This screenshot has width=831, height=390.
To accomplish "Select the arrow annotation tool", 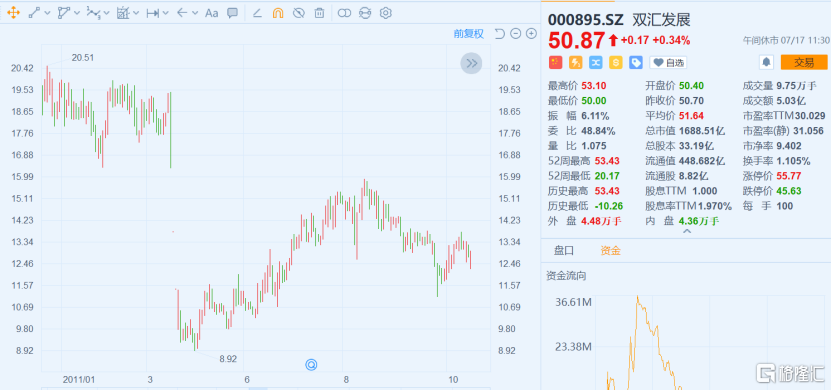I will click(182, 13).
